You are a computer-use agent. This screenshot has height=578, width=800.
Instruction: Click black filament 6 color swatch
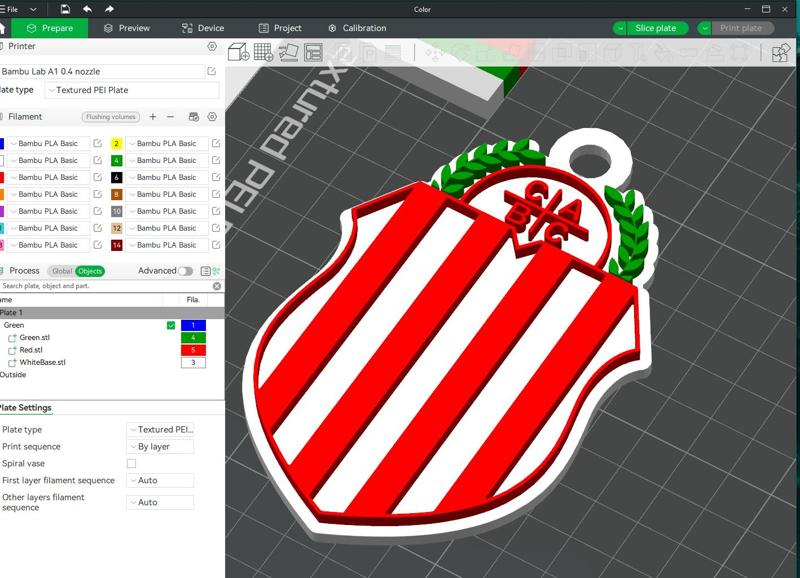[116, 177]
